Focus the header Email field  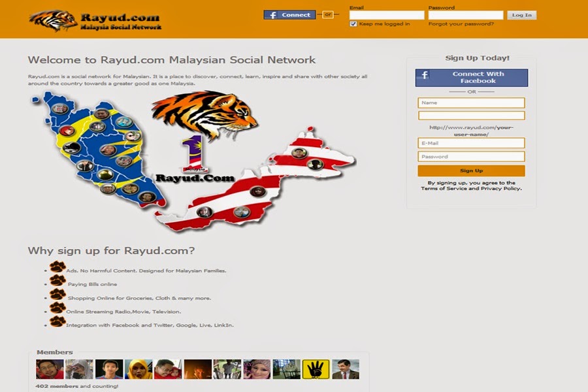(x=387, y=15)
